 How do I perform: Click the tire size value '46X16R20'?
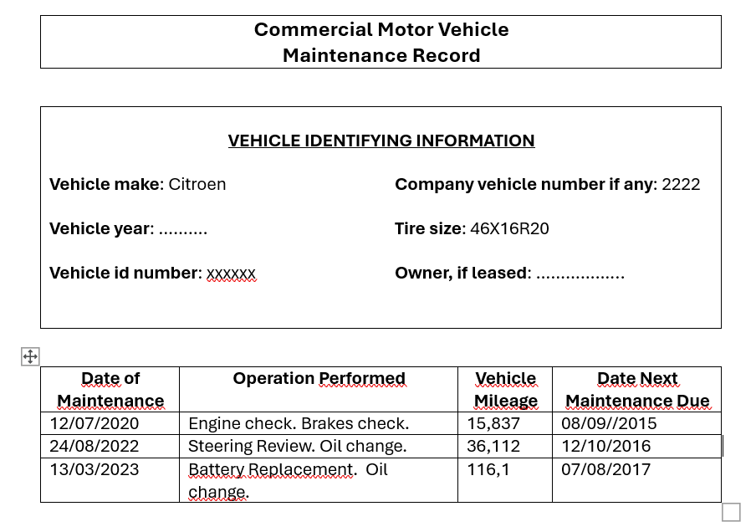(509, 229)
